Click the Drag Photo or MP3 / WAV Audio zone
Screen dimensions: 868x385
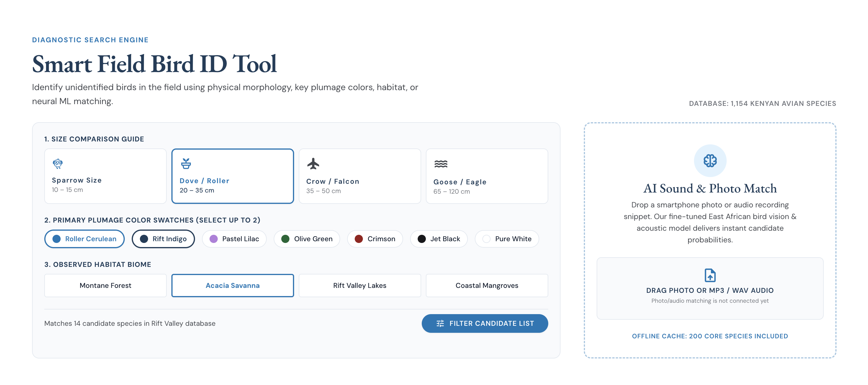click(710, 288)
